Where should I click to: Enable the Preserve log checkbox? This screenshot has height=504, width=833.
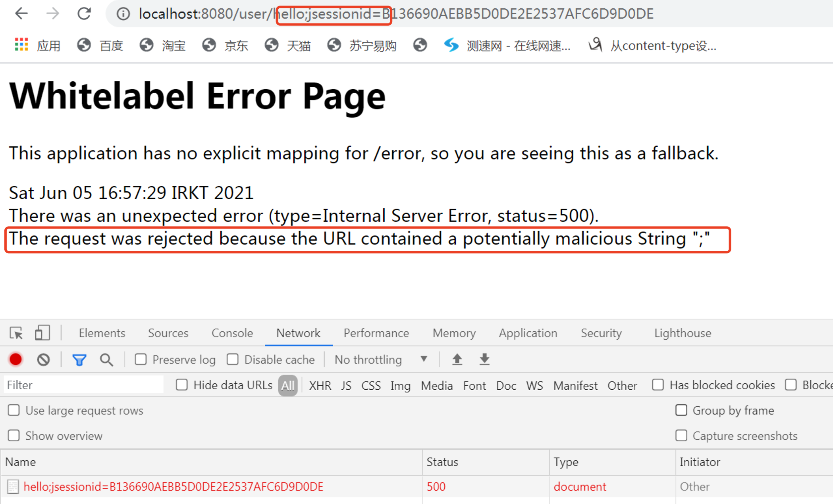tap(141, 360)
